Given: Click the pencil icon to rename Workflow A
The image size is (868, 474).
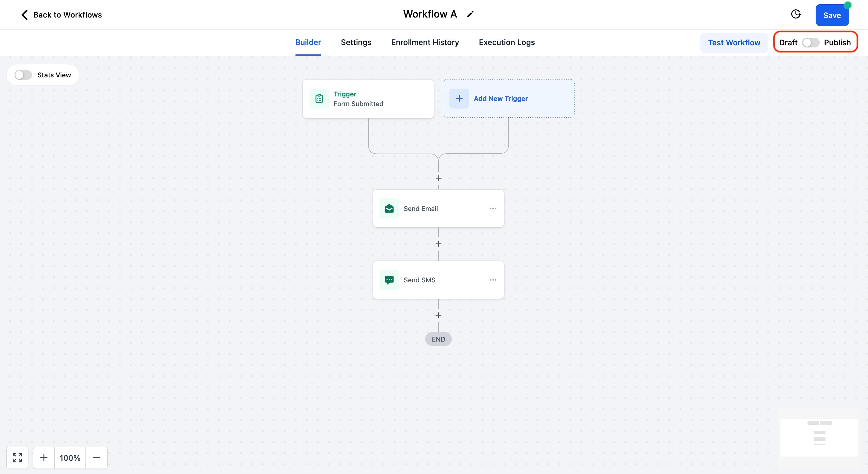Looking at the screenshot, I should click(470, 14).
